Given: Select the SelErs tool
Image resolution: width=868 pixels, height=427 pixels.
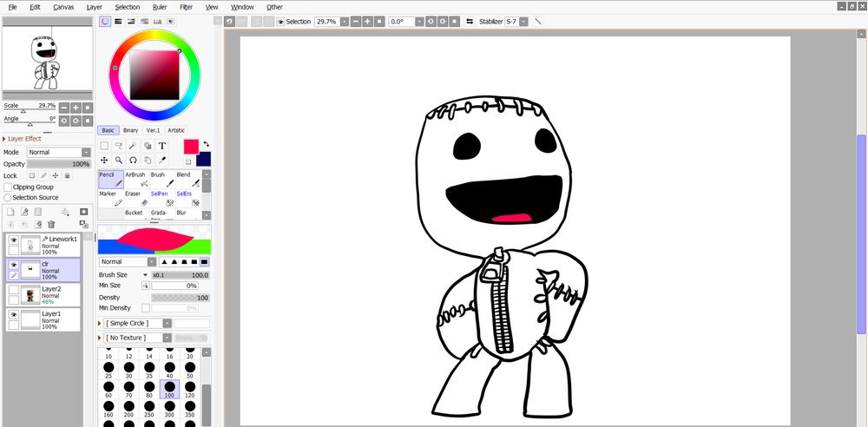Looking at the screenshot, I should [x=187, y=199].
